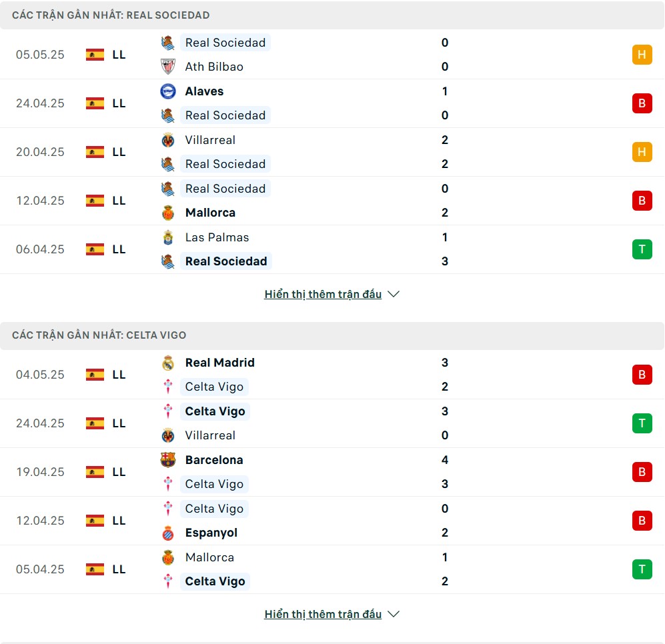Click the Ath Bilbao club crest

tap(168, 67)
